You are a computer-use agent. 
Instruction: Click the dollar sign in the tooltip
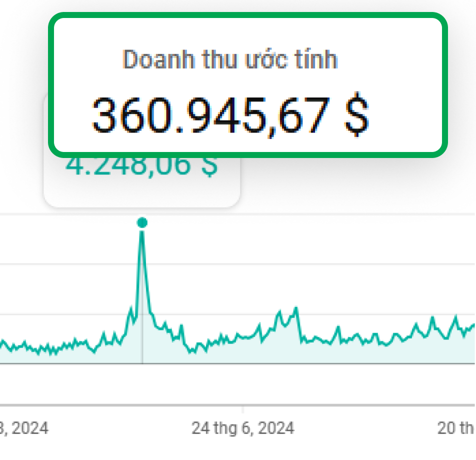click(x=208, y=166)
